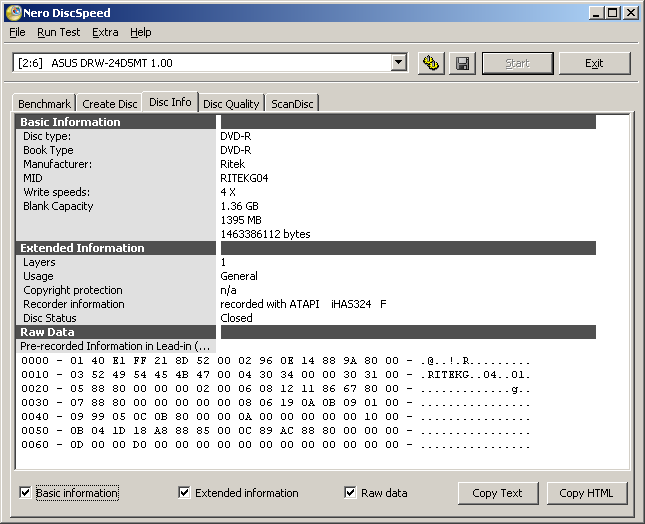Open the File menu
This screenshot has height=524, width=645.
point(17,32)
